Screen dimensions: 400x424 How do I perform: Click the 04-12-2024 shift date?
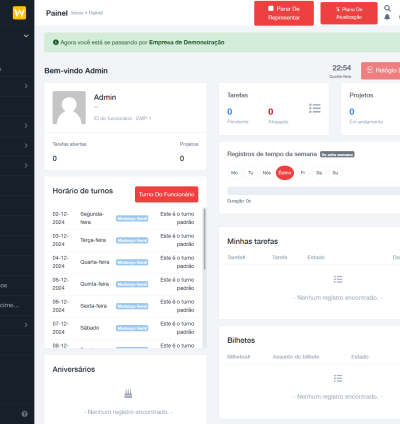click(61, 262)
